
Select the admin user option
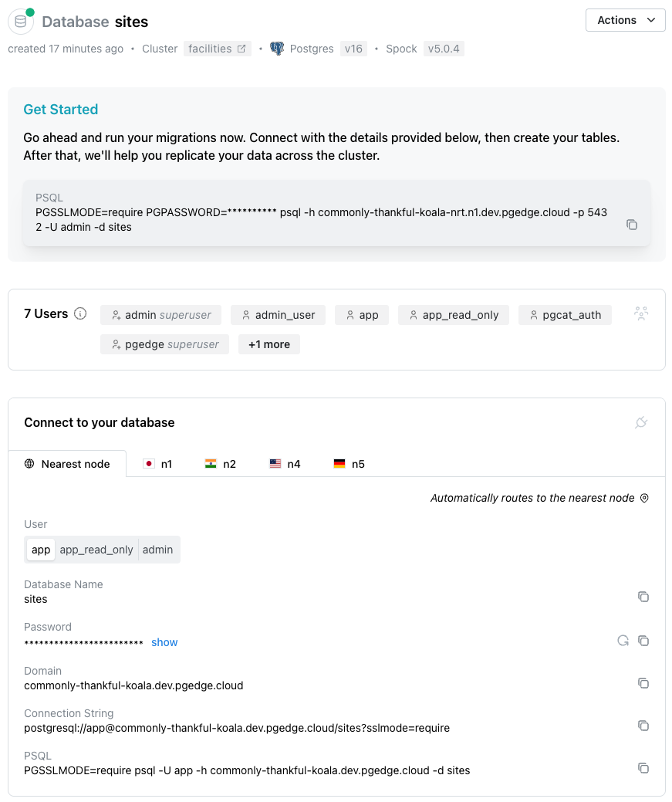click(x=157, y=550)
